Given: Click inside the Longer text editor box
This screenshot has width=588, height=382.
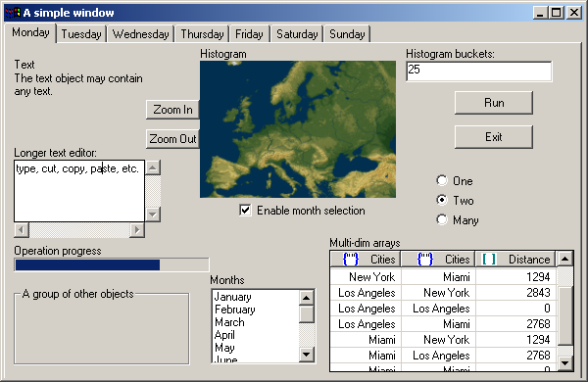Looking at the screenshot, I should click(x=79, y=191).
